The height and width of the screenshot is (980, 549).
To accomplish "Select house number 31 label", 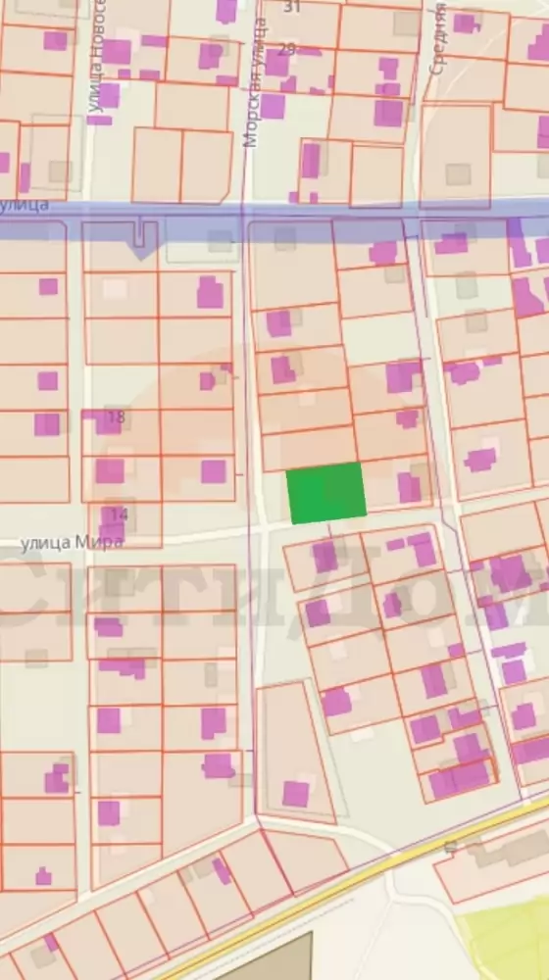I will [292, 7].
